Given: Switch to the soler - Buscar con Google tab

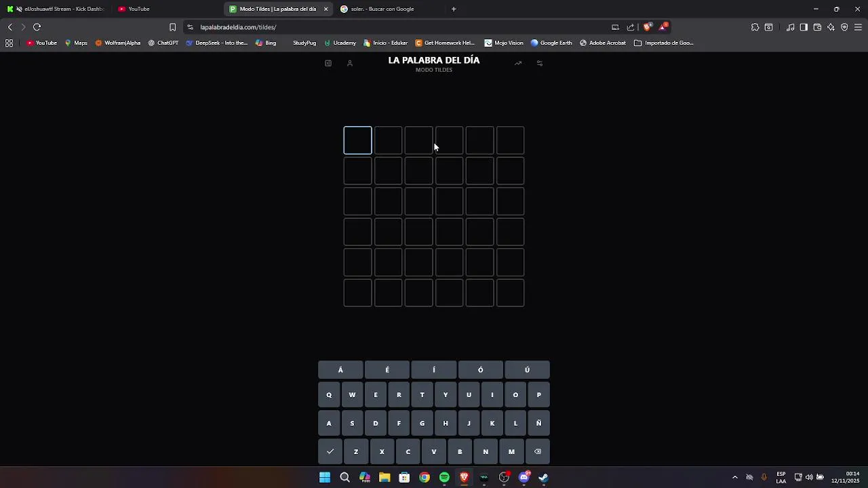Looking at the screenshot, I should pos(390,9).
